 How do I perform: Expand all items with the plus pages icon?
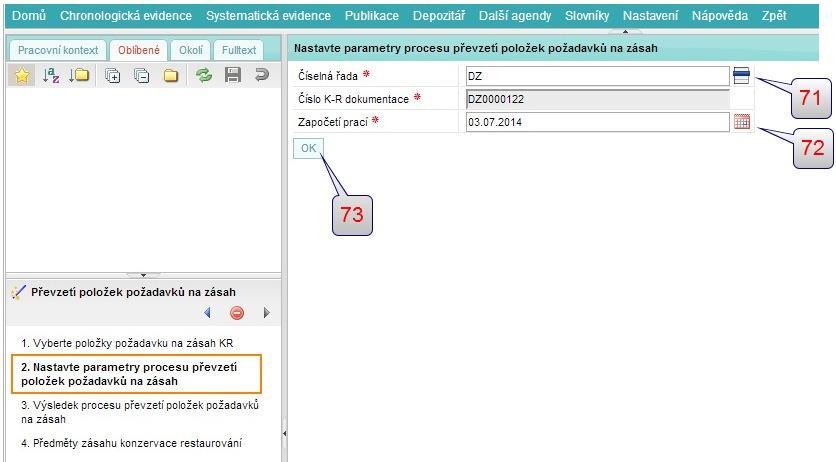(x=112, y=76)
